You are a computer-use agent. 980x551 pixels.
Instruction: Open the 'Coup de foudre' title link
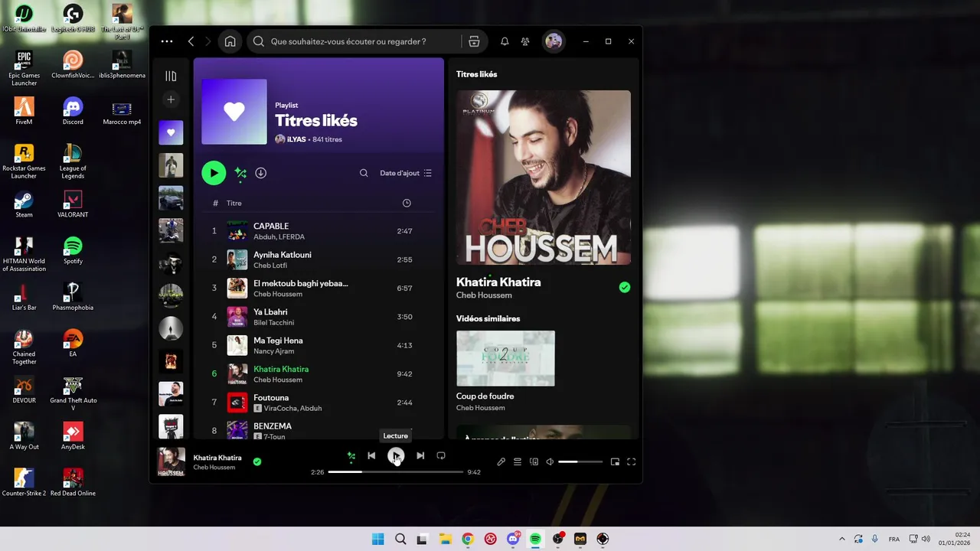[485, 396]
